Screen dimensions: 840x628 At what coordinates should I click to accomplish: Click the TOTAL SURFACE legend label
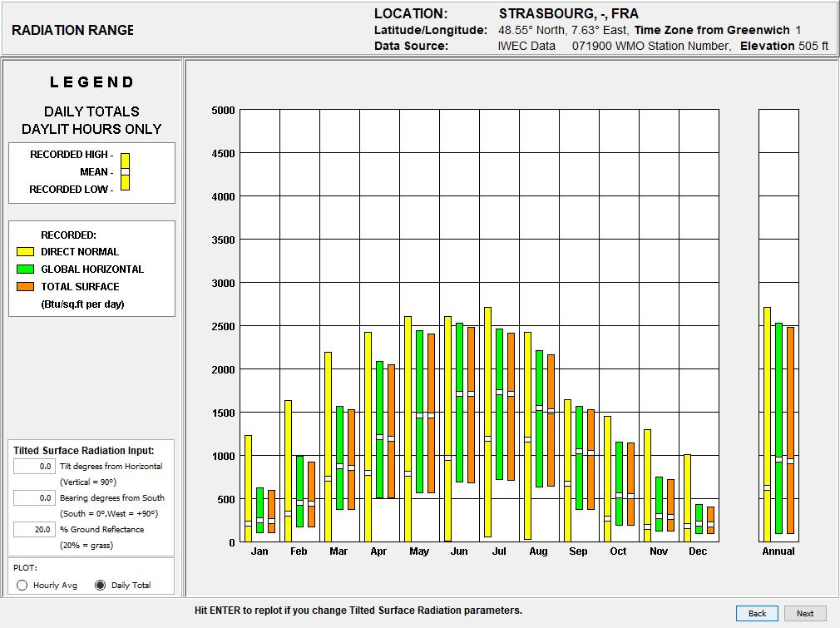point(80,287)
